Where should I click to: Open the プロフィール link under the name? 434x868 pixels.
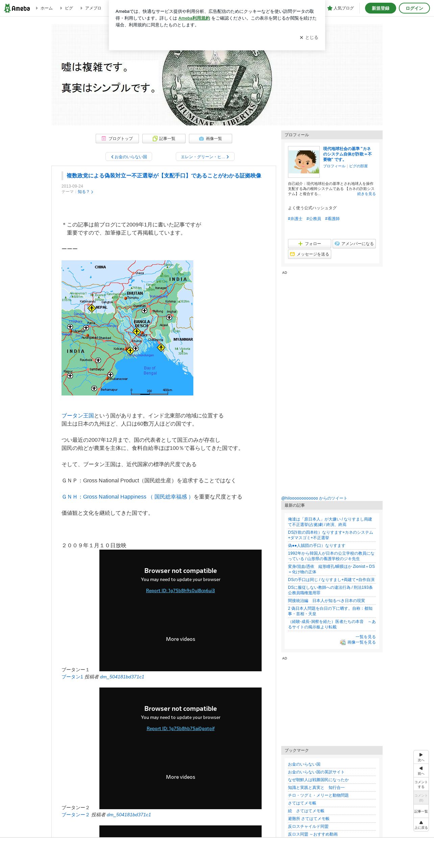click(334, 166)
